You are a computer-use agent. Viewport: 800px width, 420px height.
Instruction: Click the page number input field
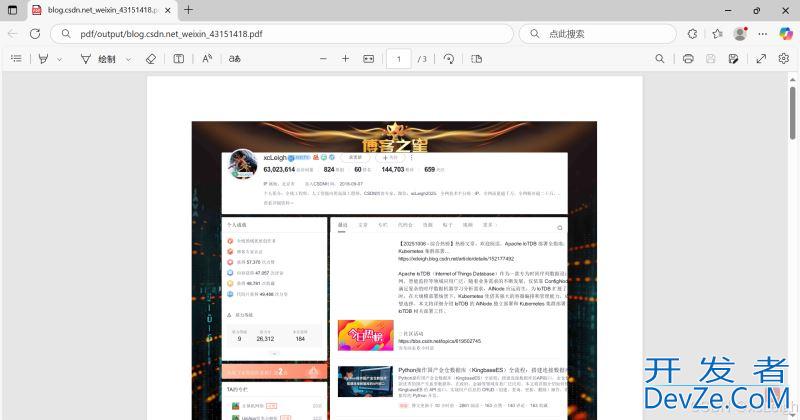click(399, 59)
